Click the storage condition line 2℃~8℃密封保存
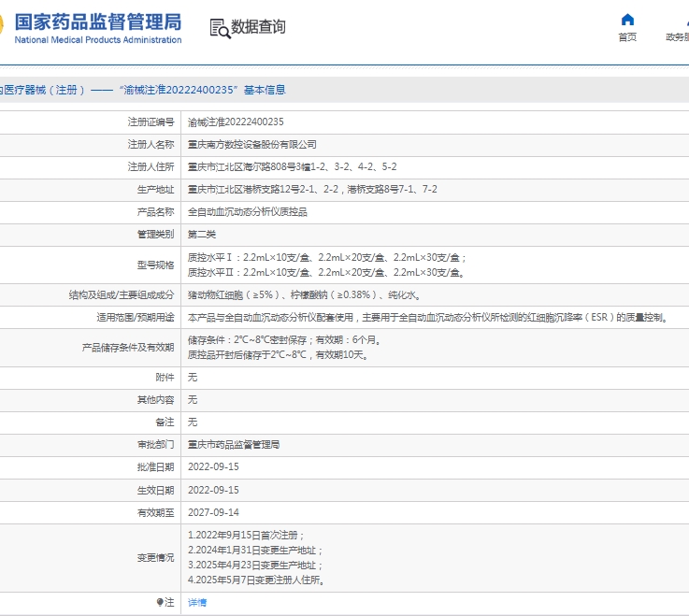Viewport: 689px width, 616px height. [284, 339]
